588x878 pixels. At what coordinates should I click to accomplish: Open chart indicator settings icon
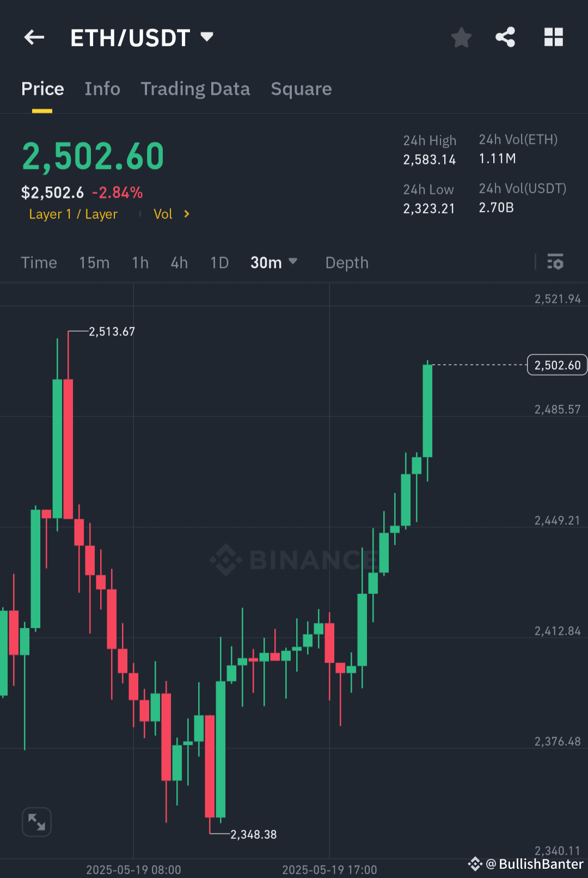pyautogui.click(x=556, y=262)
